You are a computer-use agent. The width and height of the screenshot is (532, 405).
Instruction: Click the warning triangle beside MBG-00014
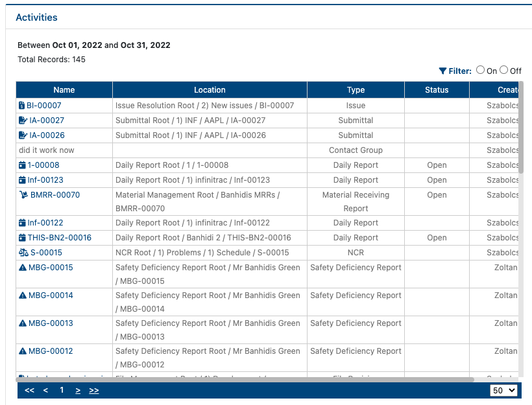pyautogui.click(x=23, y=295)
